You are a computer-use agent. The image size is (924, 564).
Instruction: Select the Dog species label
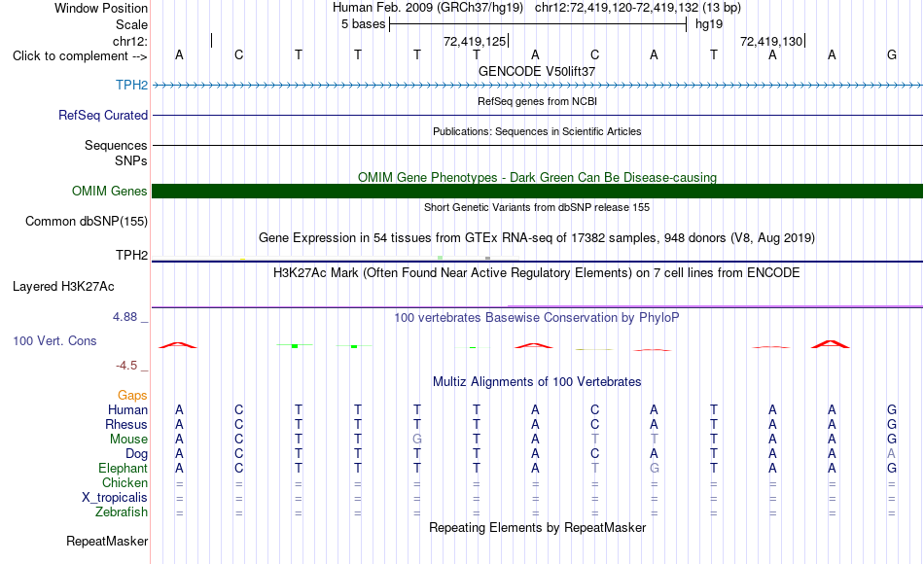coord(136,454)
